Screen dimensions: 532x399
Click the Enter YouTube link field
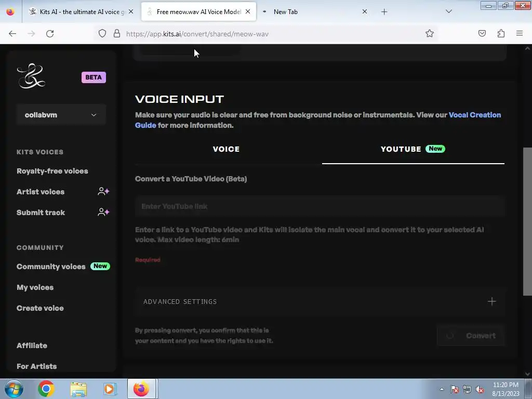pos(320,206)
